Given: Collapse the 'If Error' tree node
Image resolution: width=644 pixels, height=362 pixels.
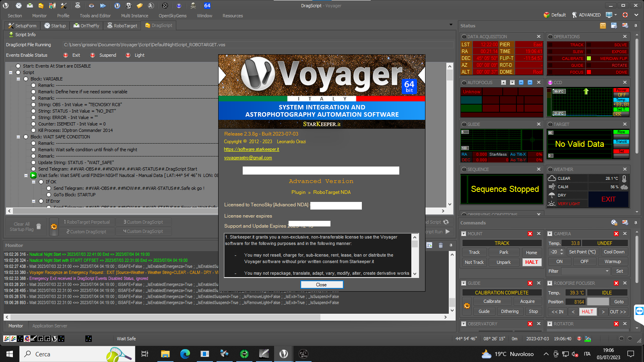Looking at the screenshot, I should 33,201.
